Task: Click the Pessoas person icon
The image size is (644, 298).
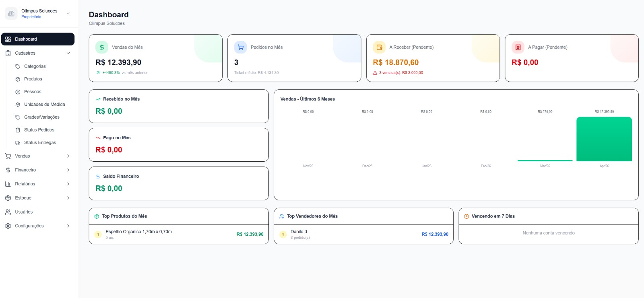Action: (18, 92)
